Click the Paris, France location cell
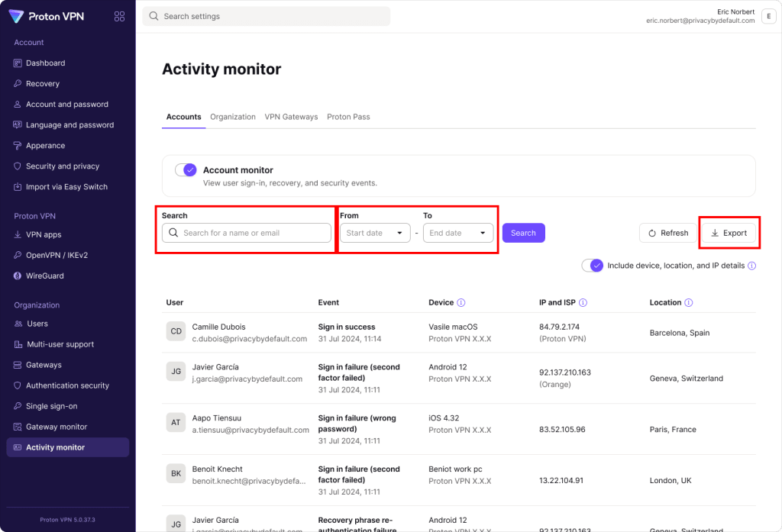The height and width of the screenshot is (532, 782). 673,429
